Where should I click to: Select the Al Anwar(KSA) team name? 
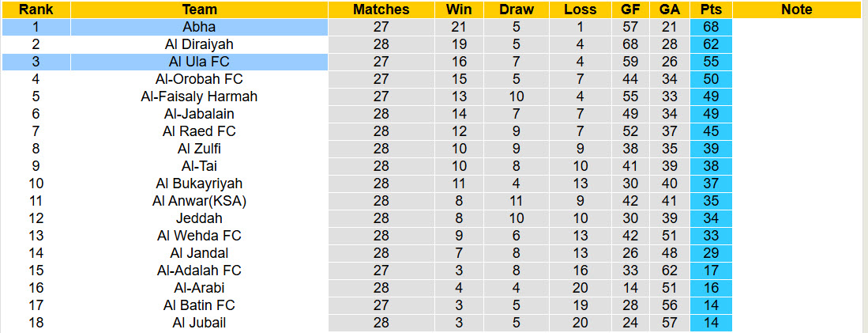199,201
